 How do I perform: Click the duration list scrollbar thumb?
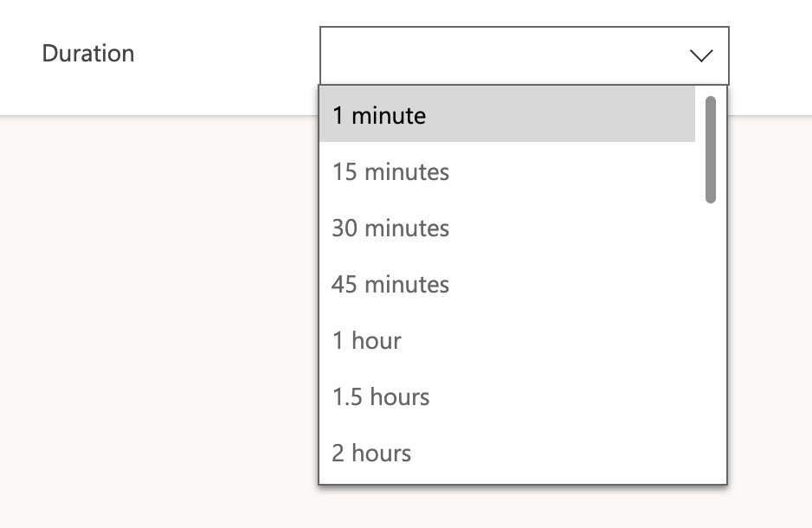pyautogui.click(x=711, y=149)
